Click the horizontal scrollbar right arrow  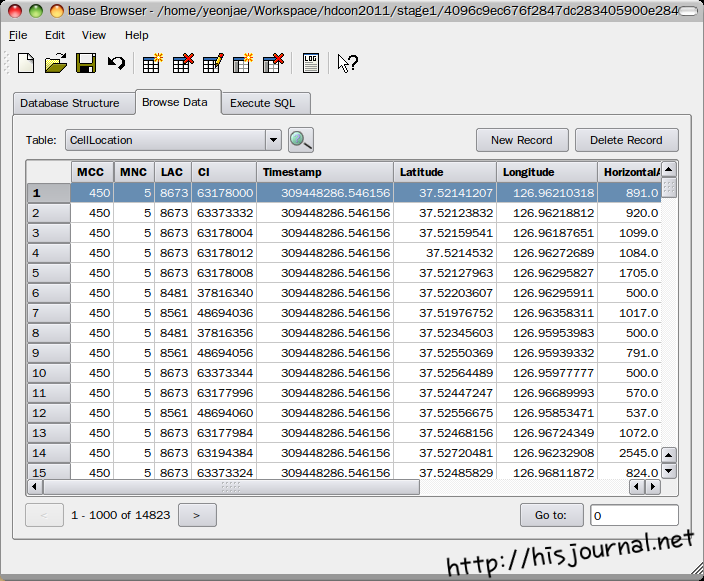(x=653, y=487)
